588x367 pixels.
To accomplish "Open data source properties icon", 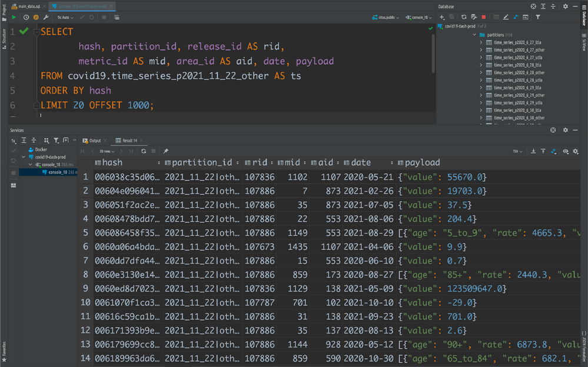I will 474,17.
